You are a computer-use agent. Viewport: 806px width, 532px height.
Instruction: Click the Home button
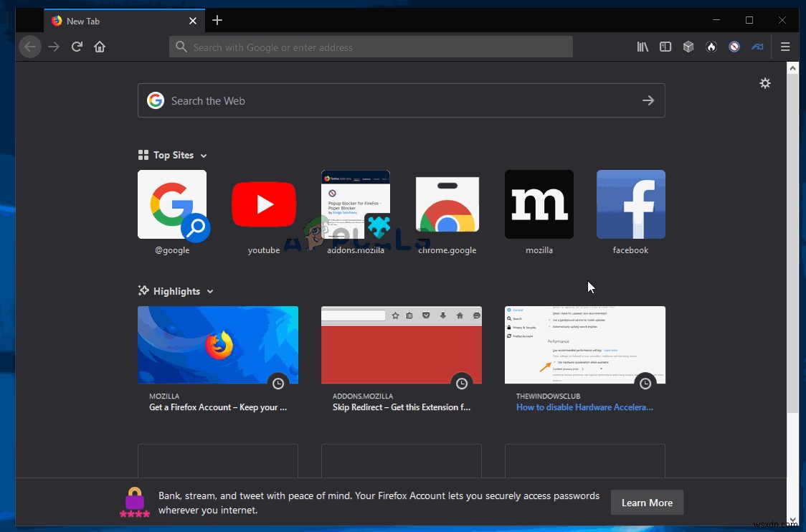(x=100, y=47)
